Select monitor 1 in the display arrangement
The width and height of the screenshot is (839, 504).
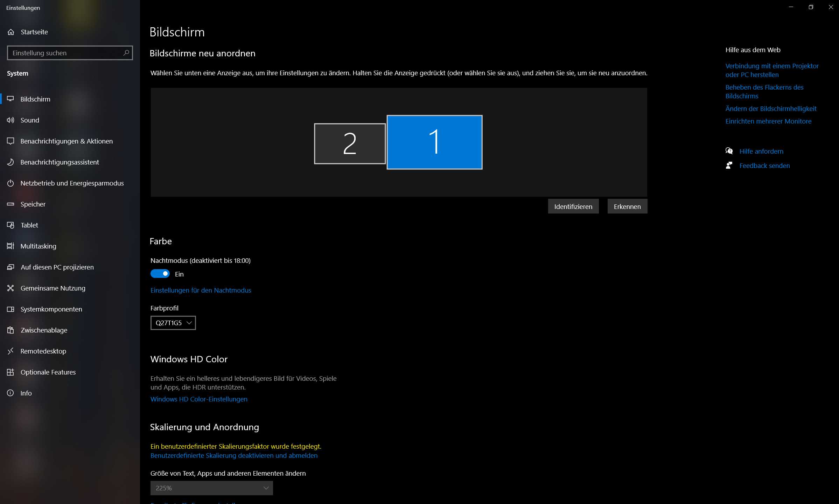(434, 142)
